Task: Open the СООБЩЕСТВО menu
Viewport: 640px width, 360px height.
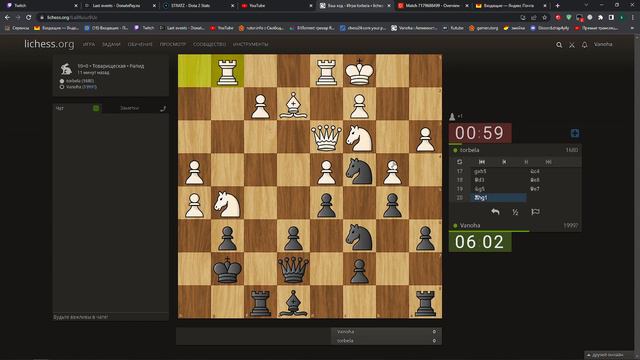Action: (209, 44)
